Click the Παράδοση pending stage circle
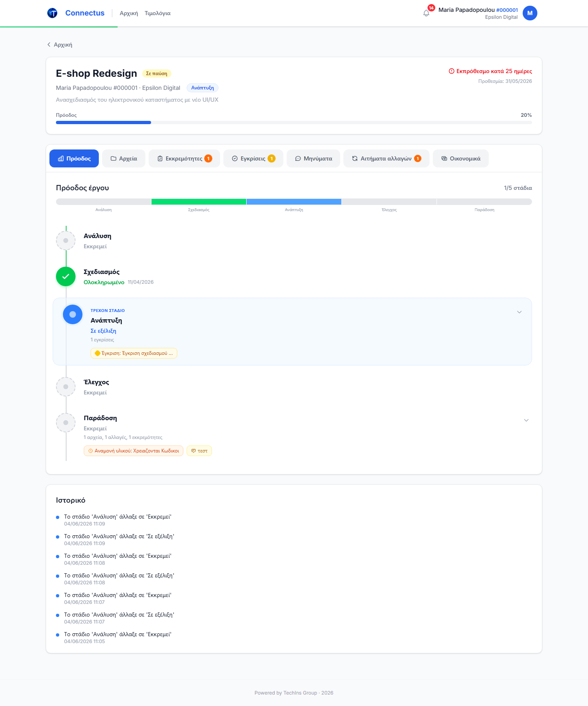This screenshot has width=588, height=706. [x=66, y=423]
